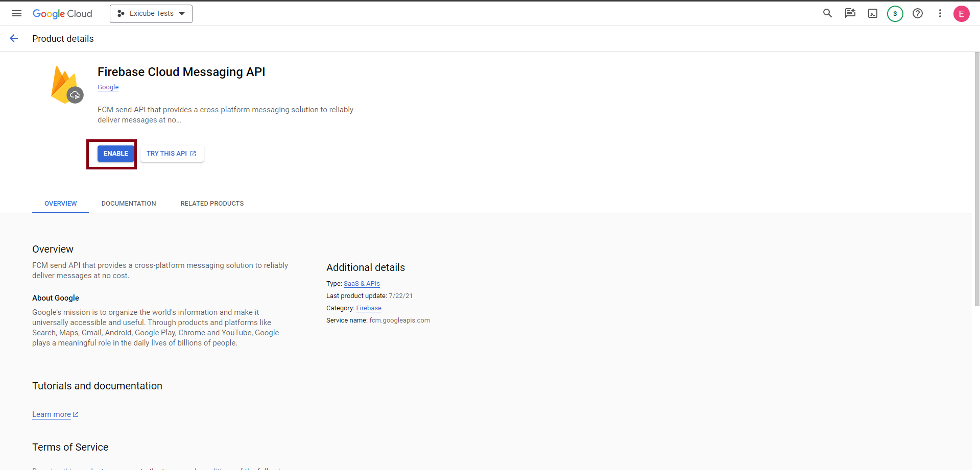This screenshot has width=980, height=470.
Task: Open the search magnifier icon
Action: coord(827,14)
